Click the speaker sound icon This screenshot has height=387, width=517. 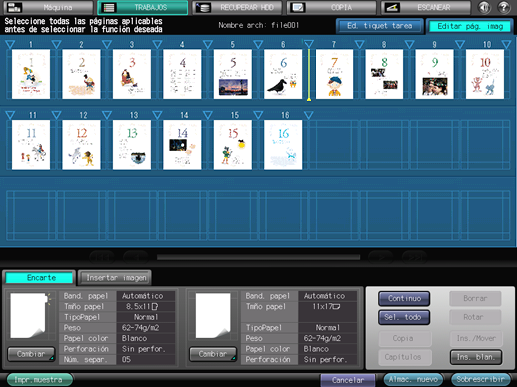coord(484,7)
